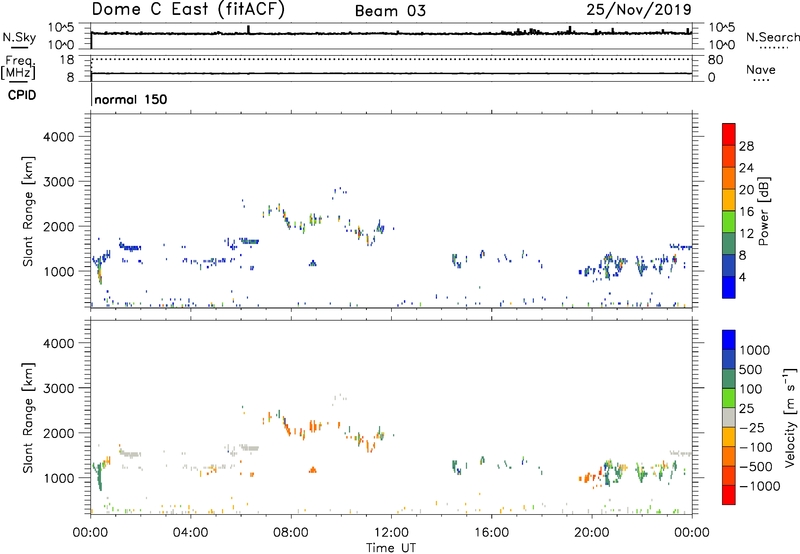
Task: Click the "Nave" legend label
Action: [761, 69]
